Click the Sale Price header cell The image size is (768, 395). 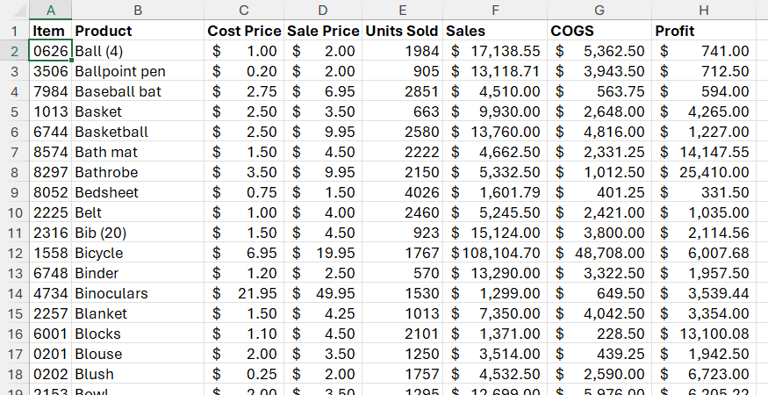pyautogui.click(x=323, y=31)
